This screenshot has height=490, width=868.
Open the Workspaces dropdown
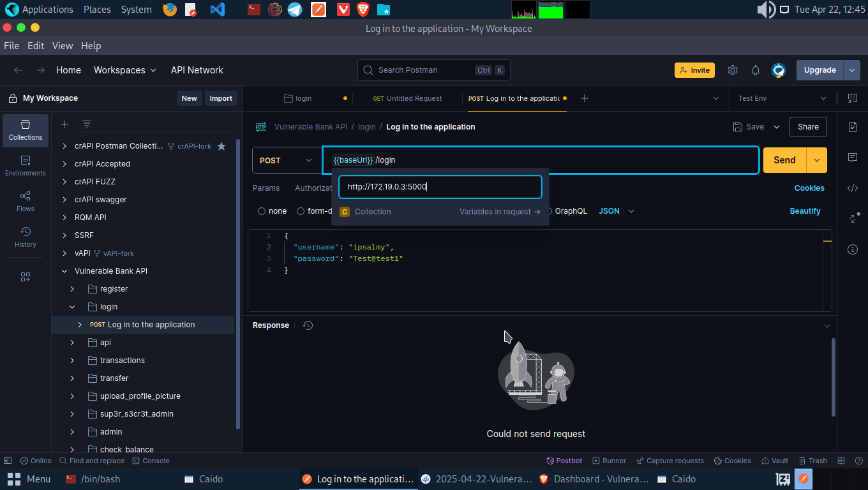(x=125, y=70)
